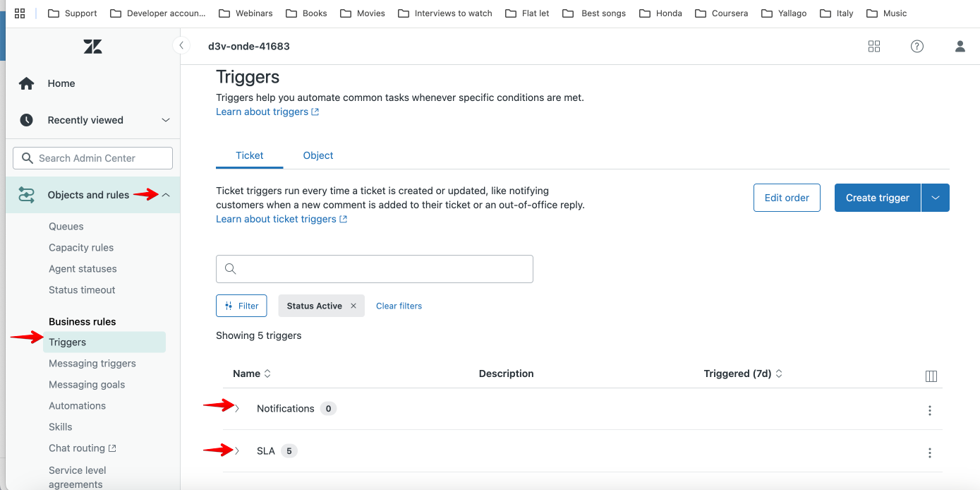Expand the Recently viewed section
980x490 pixels.
[166, 120]
